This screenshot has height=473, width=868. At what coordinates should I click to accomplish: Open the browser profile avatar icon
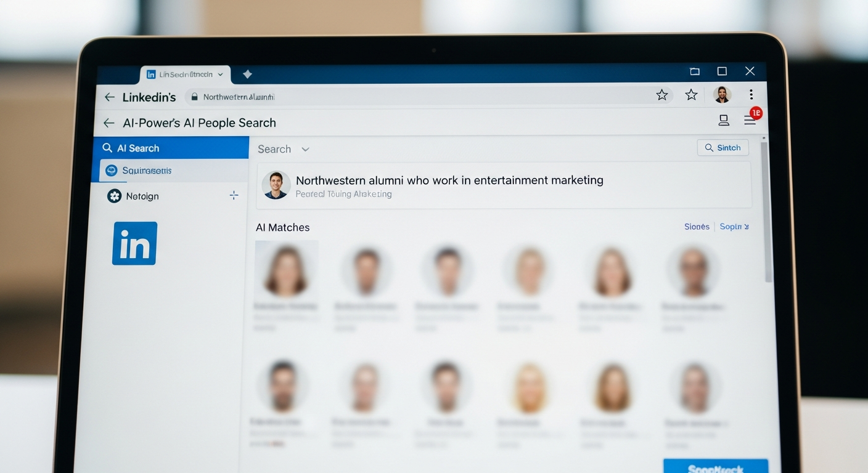[722, 95]
